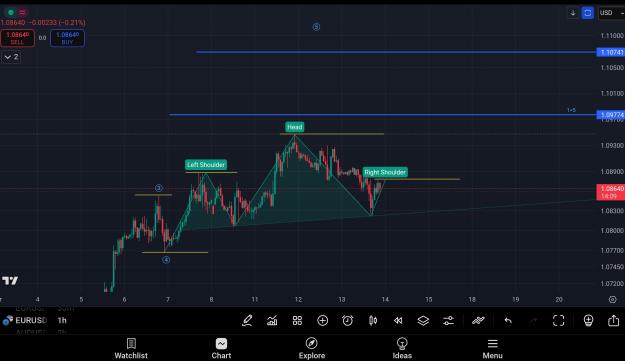625x361 pixels.
Task: Share the chart with the share icon
Action: [614, 320]
